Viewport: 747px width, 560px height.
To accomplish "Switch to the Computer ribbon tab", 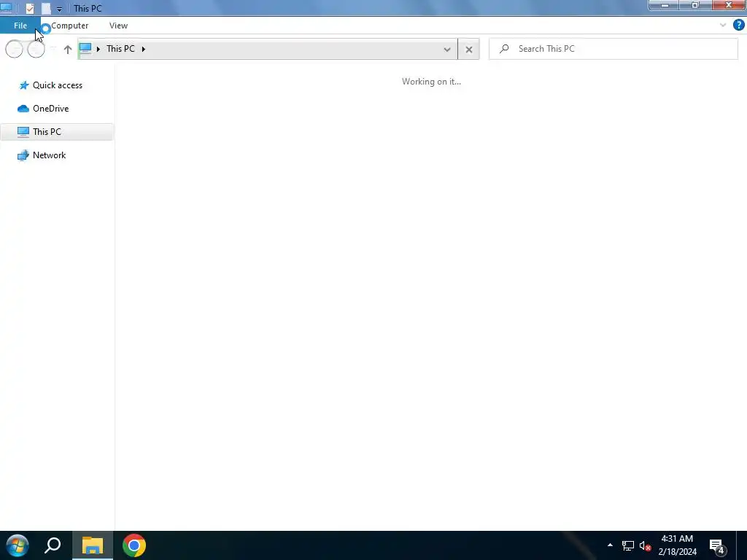I will tap(69, 26).
